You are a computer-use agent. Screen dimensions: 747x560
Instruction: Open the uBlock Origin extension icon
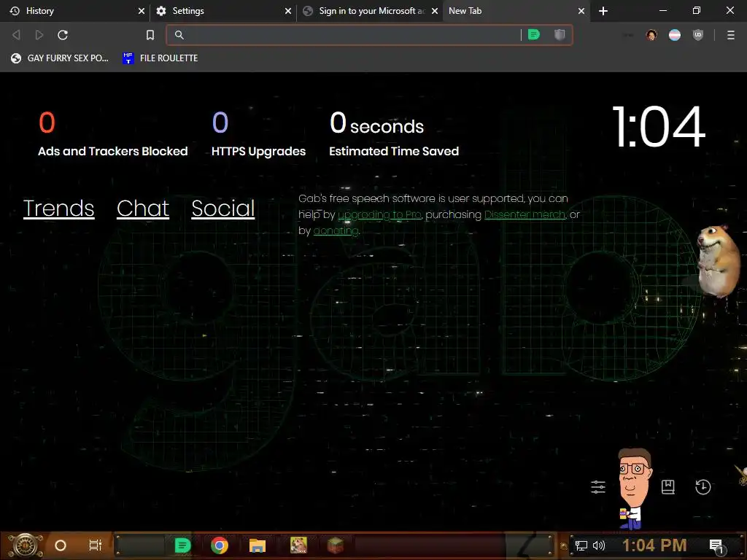[698, 35]
